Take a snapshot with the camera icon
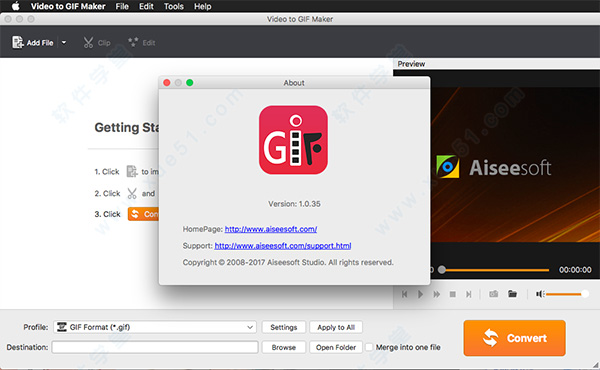This screenshot has width=600, height=370. click(x=494, y=294)
